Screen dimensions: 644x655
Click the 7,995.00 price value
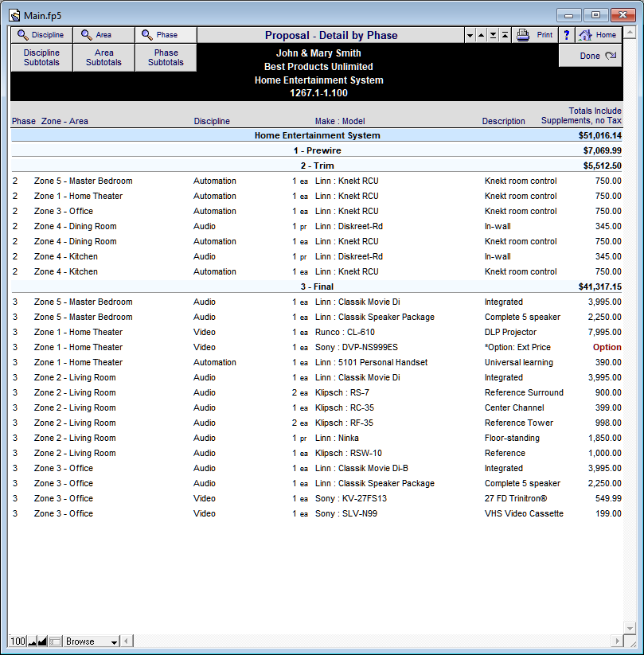point(604,332)
